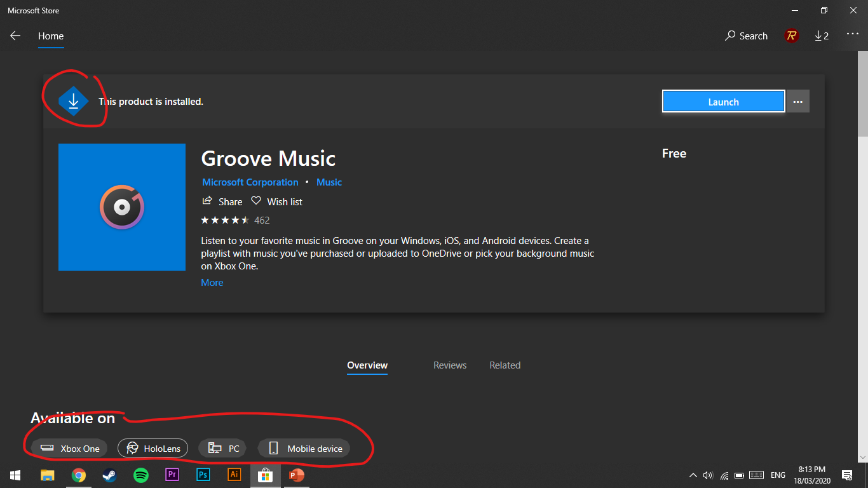This screenshot has height=488, width=868.
Task: Open the See more ellipsis menu
Action: point(852,34)
